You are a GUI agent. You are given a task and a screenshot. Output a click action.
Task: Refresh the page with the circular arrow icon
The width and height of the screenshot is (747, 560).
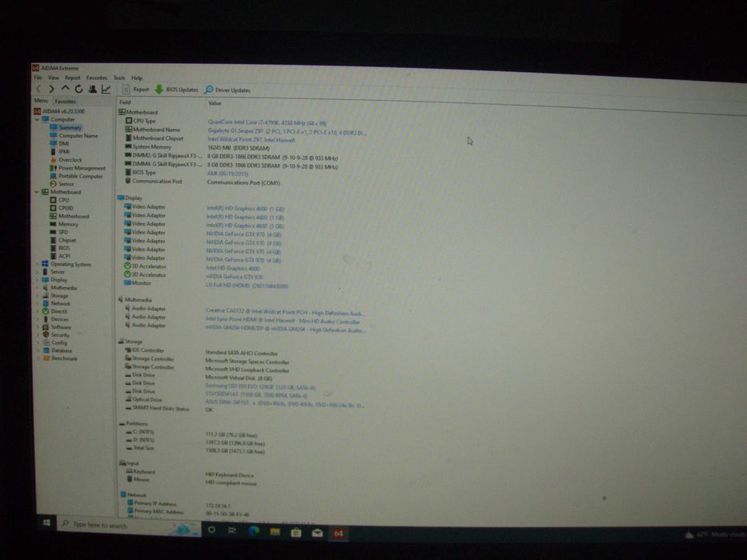(78, 89)
